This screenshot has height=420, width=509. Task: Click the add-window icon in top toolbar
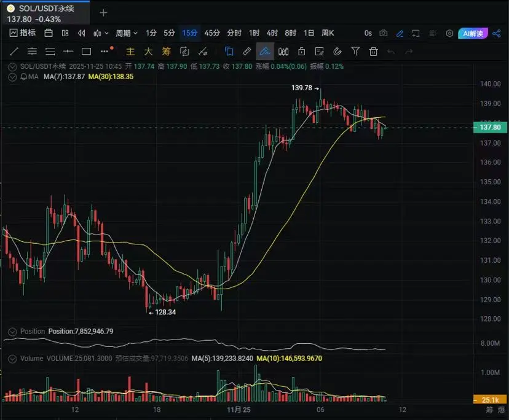416,33
